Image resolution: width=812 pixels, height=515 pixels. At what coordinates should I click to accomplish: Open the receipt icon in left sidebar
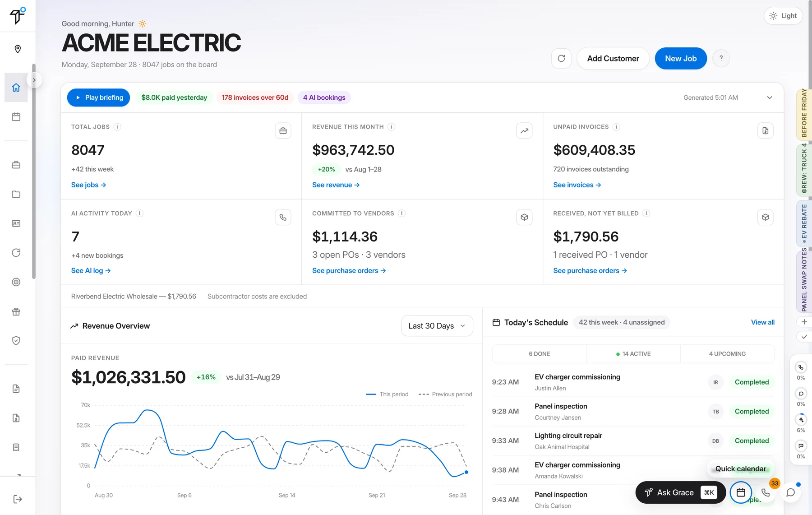[16, 447]
